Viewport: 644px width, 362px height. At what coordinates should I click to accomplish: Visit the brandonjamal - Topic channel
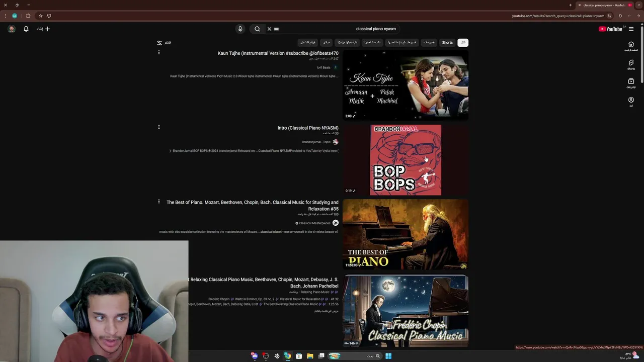pyautogui.click(x=316, y=142)
